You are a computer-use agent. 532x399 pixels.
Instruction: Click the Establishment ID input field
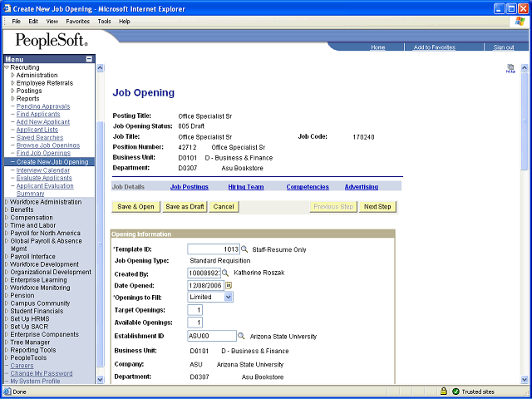tap(212, 336)
